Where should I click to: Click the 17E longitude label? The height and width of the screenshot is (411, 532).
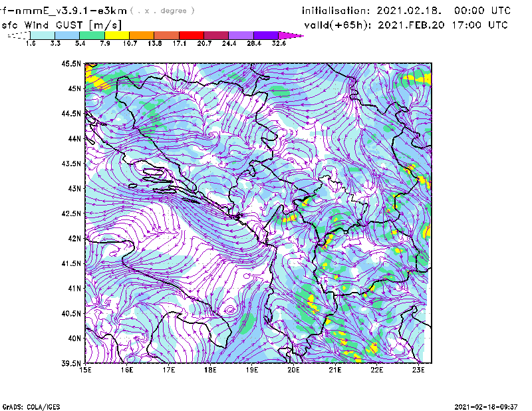(x=169, y=370)
